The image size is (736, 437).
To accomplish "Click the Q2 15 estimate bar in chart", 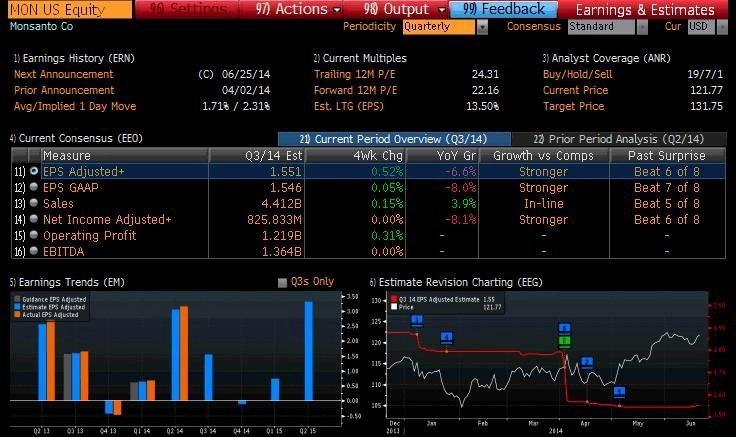I will click(x=308, y=351).
